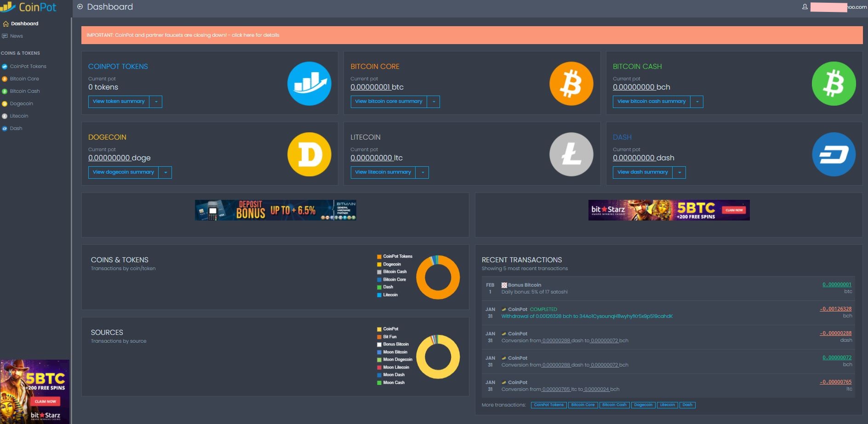Click the Bonus Bitcoin transaction icon

click(x=504, y=285)
